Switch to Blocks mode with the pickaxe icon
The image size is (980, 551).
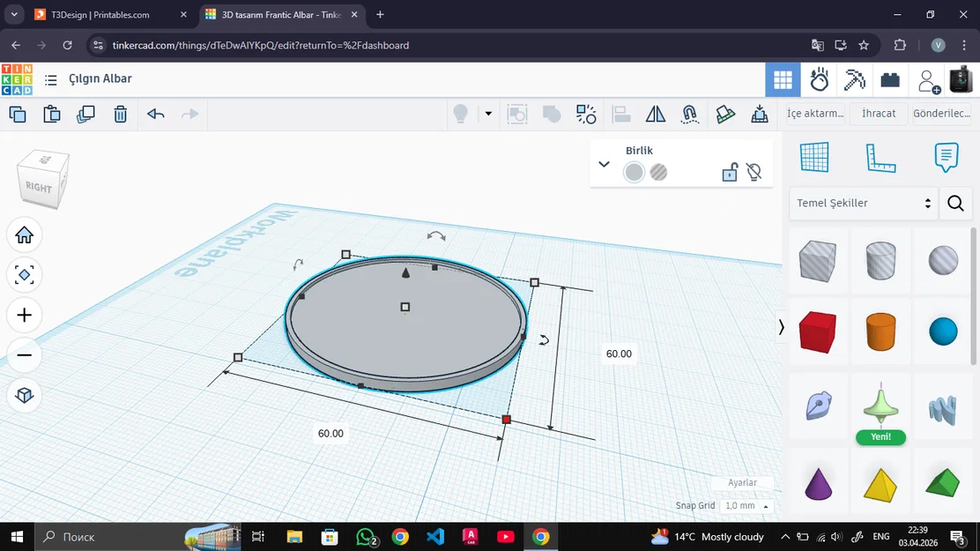pos(854,78)
